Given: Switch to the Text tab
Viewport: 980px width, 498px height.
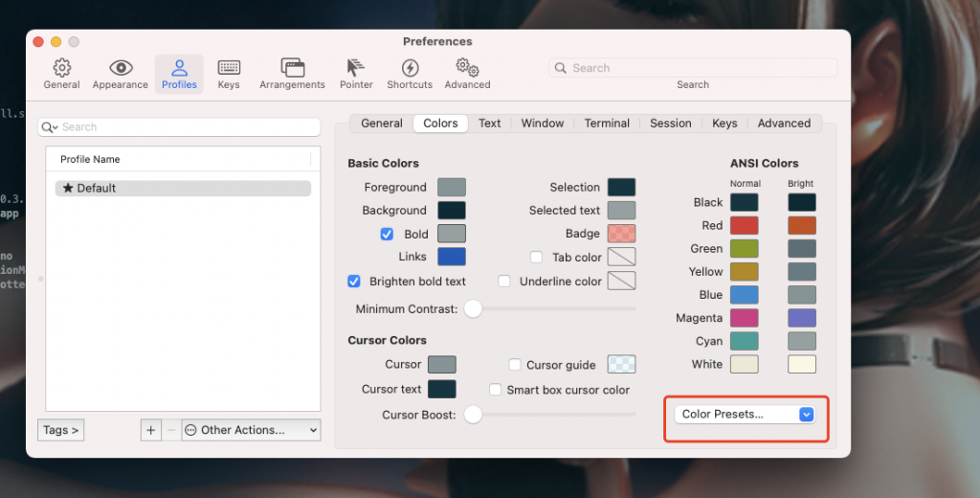Looking at the screenshot, I should coord(489,124).
